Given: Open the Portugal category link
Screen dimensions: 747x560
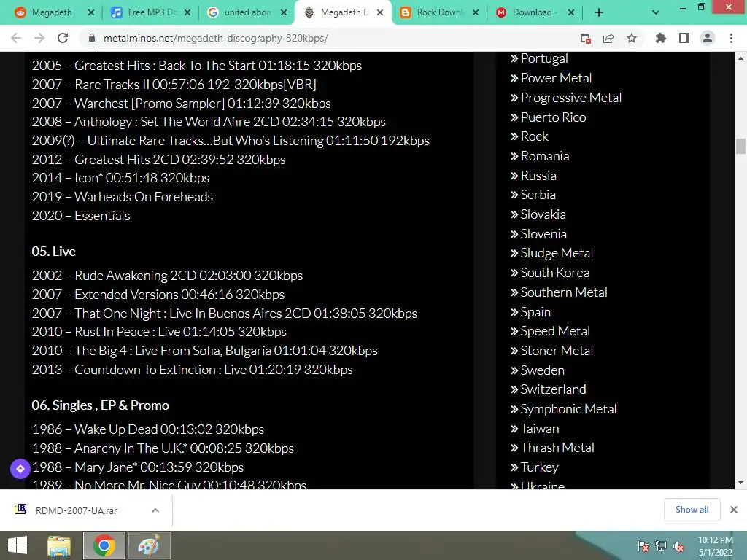Looking at the screenshot, I should [544, 58].
